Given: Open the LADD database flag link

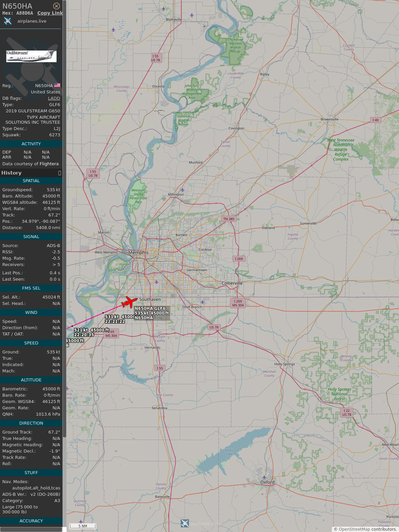Looking at the screenshot, I should pos(54,98).
